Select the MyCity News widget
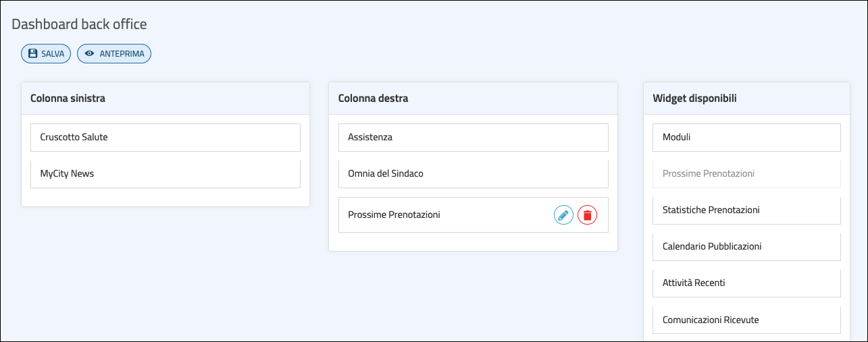868x342 pixels. click(165, 173)
